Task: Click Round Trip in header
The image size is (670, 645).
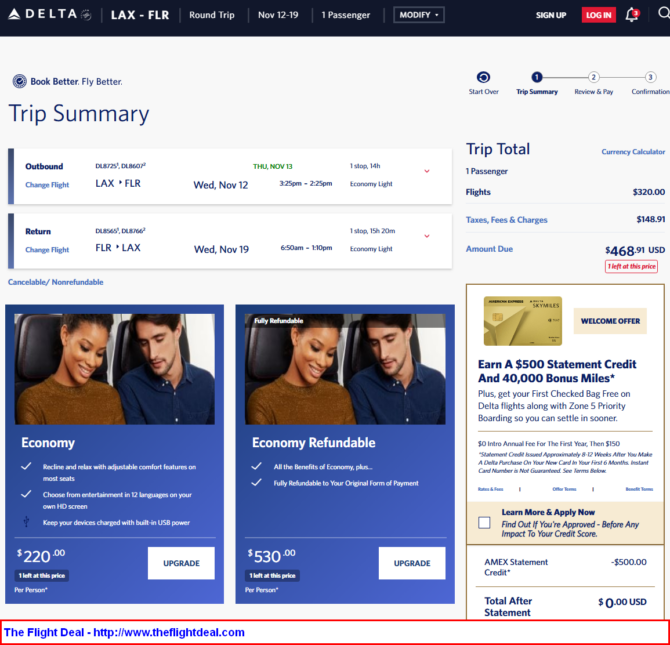Action: click(x=212, y=15)
